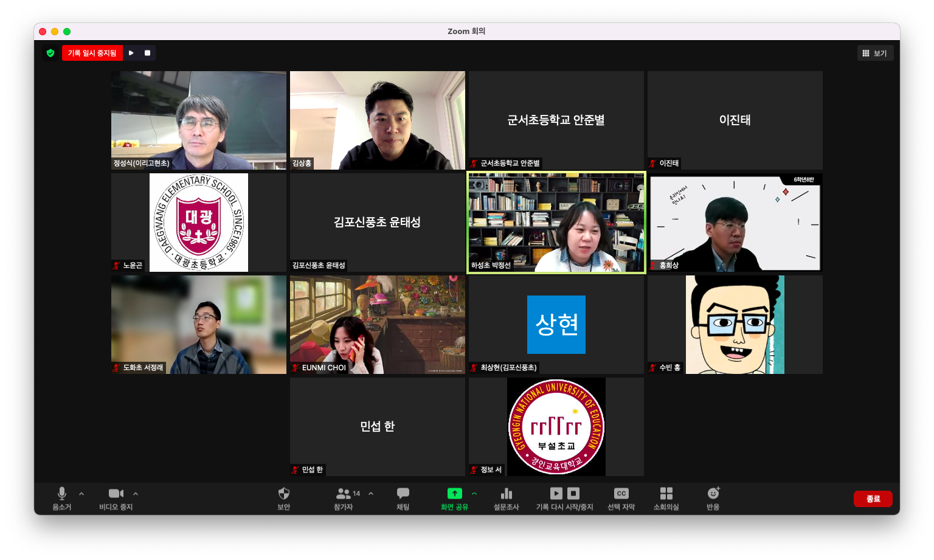
Task: Open the 참가자 participants panel
Action: (345, 499)
